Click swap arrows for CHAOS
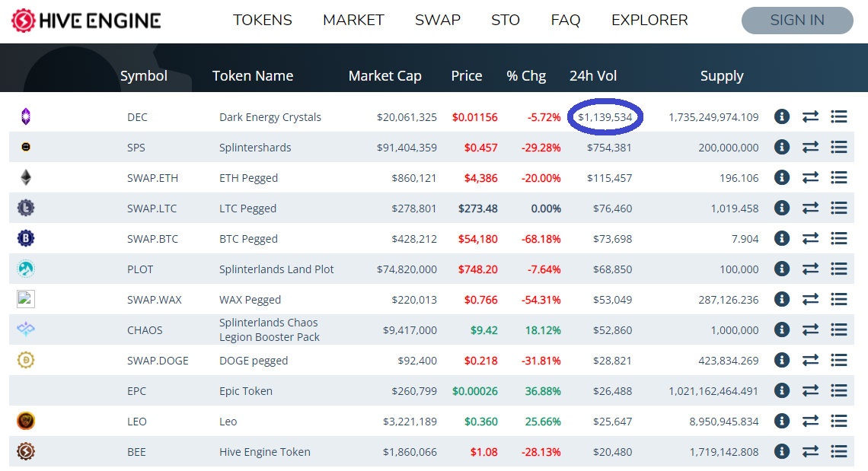The width and height of the screenshot is (868, 471). [x=810, y=330]
